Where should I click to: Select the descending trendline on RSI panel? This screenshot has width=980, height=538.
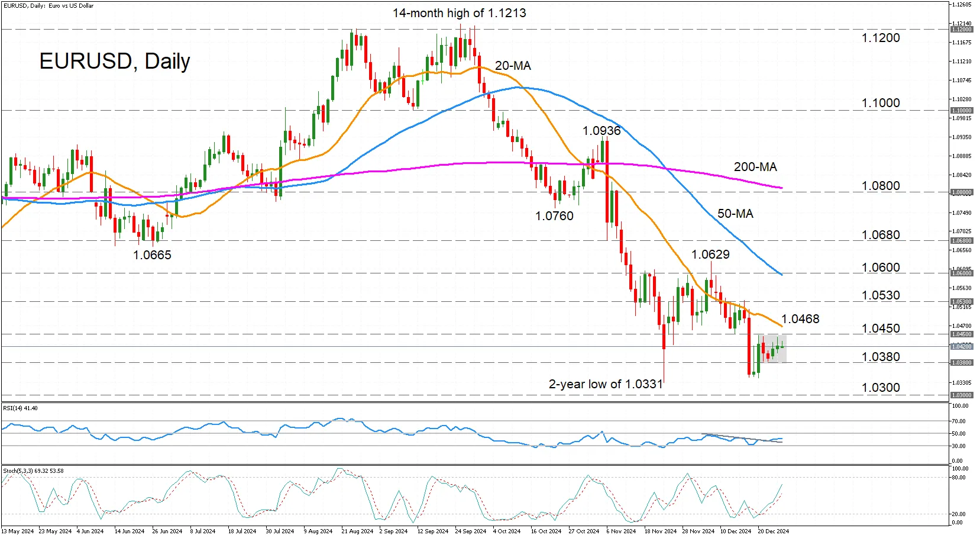click(x=742, y=439)
